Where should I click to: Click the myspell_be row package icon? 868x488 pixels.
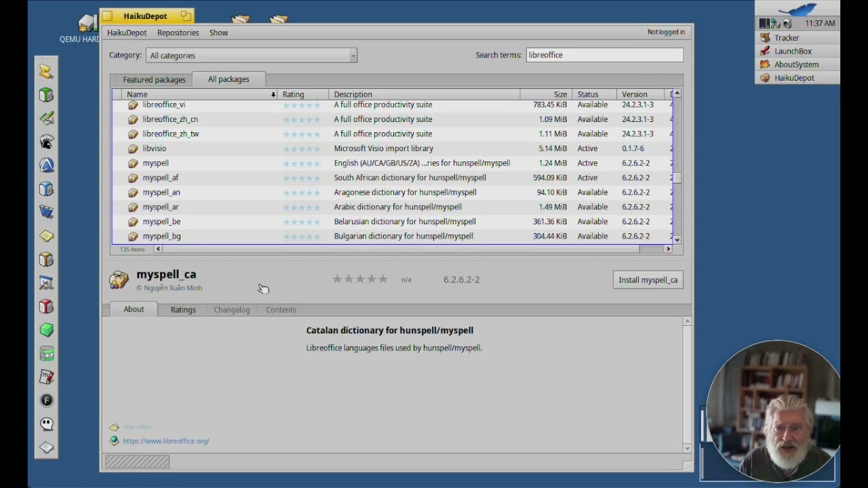[133, 222]
